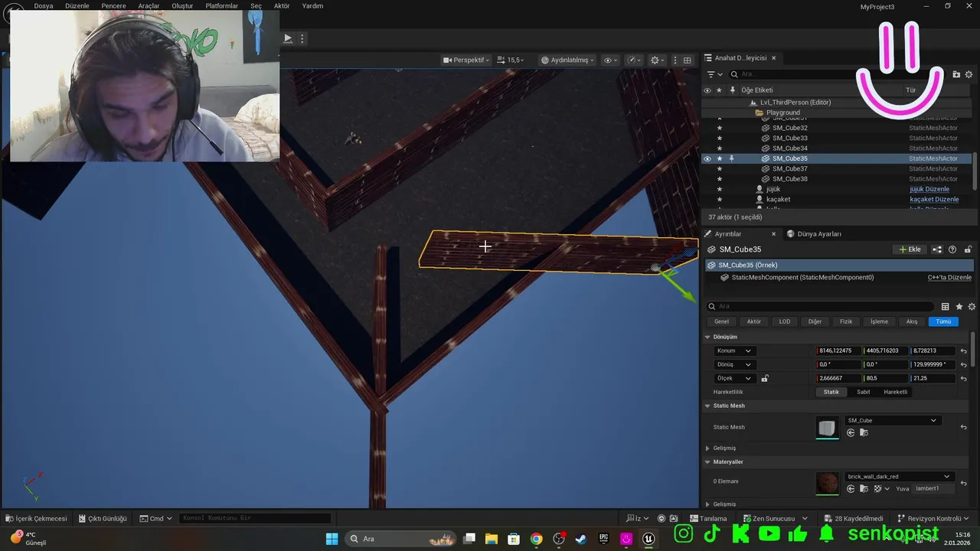Open Chrome from the Windows taskbar
980x551 pixels.
coord(536,539)
